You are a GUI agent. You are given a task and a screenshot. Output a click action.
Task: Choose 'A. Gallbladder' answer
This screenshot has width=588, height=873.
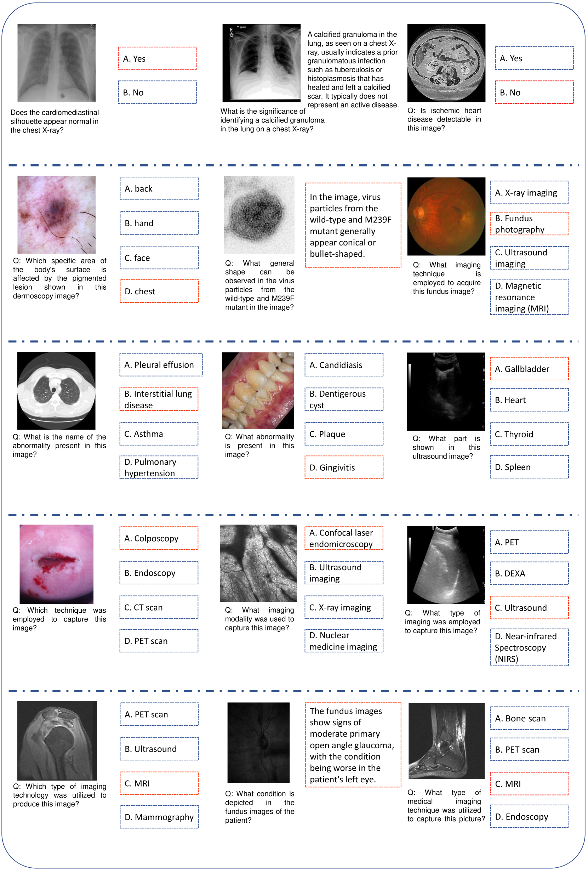point(529,369)
